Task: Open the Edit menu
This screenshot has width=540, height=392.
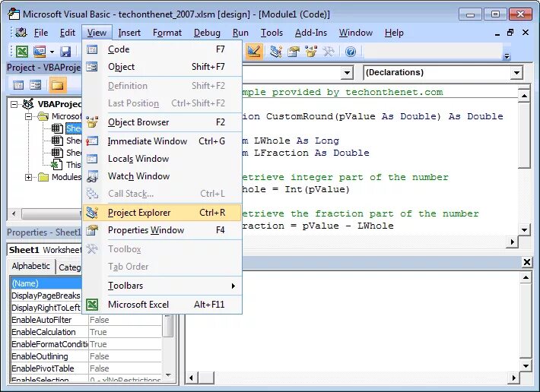Action: [68, 33]
